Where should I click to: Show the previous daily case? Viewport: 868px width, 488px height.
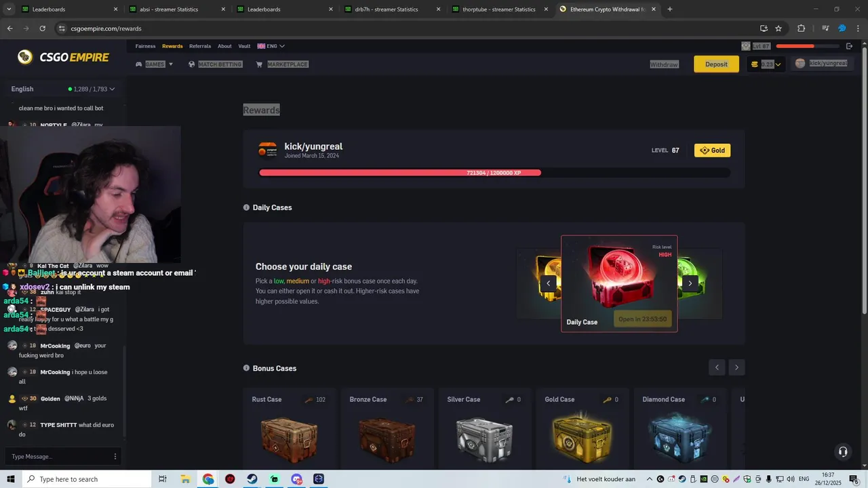pyautogui.click(x=548, y=283)
